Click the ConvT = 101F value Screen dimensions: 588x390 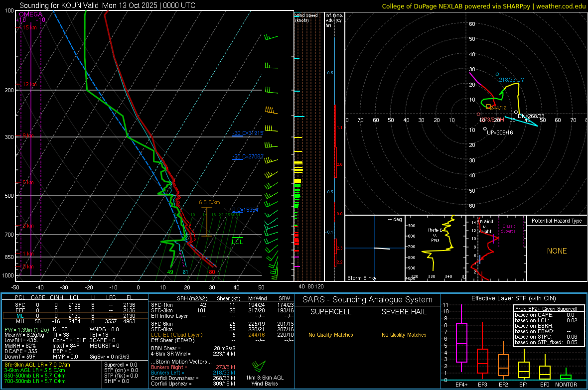69,340
